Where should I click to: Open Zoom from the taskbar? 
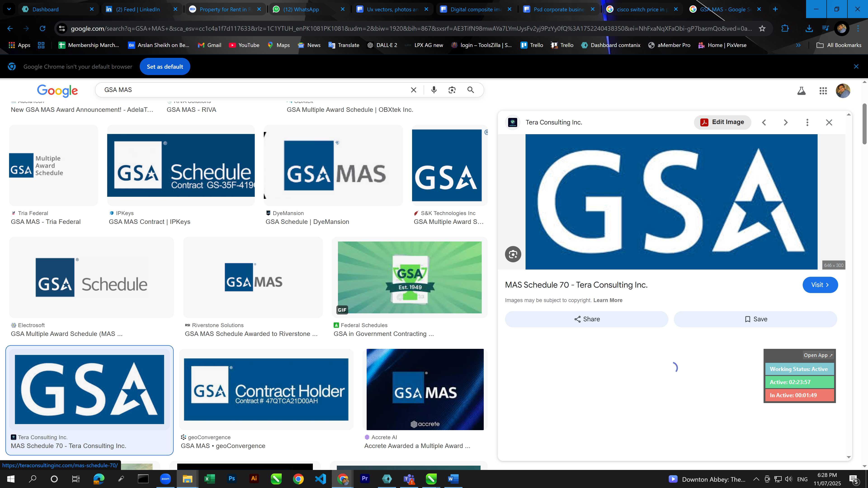pyautogui.click(x=165, y=479)
